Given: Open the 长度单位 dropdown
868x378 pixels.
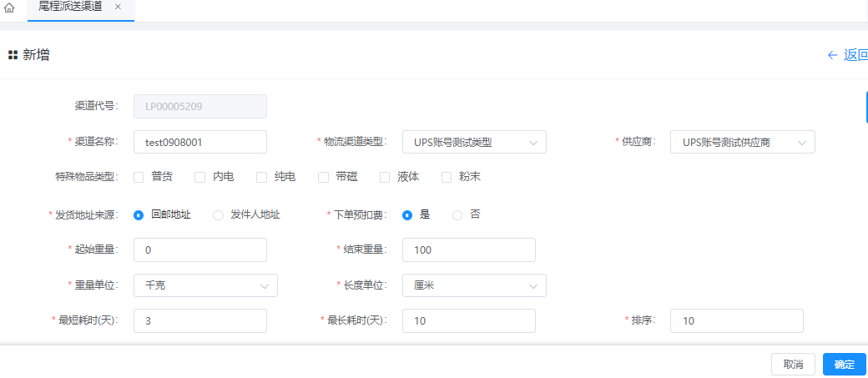Looking at the screenshot, I should click(x=474, y=285).
